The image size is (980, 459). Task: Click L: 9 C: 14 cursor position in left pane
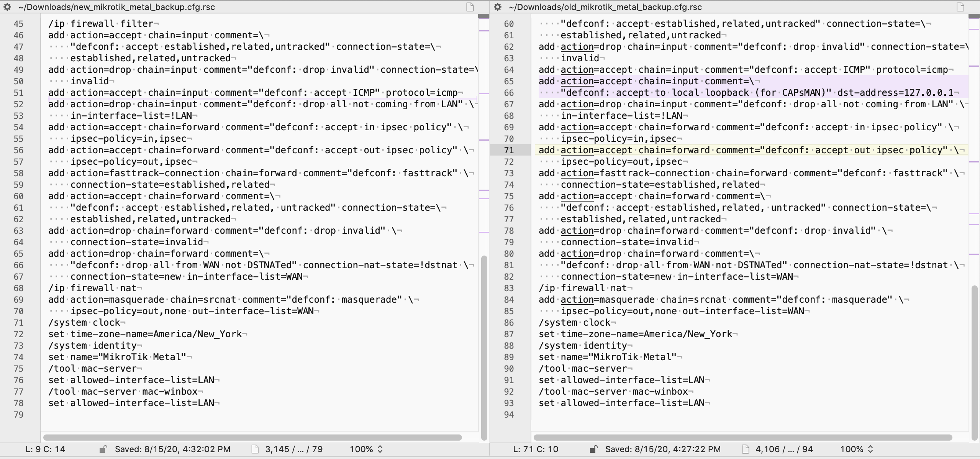(45, 449)
